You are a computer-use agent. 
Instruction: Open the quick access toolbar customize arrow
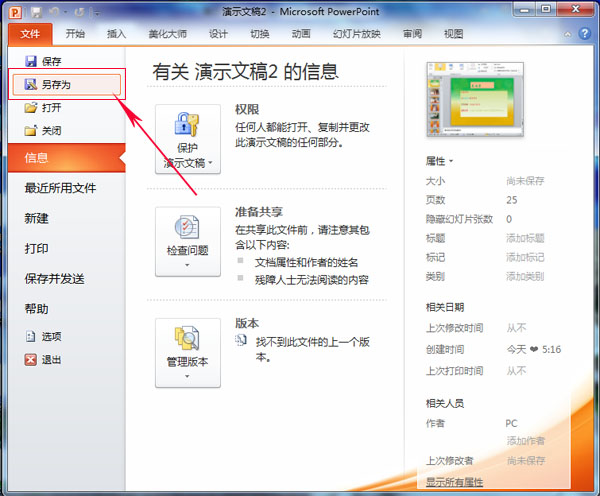point(97,13)
